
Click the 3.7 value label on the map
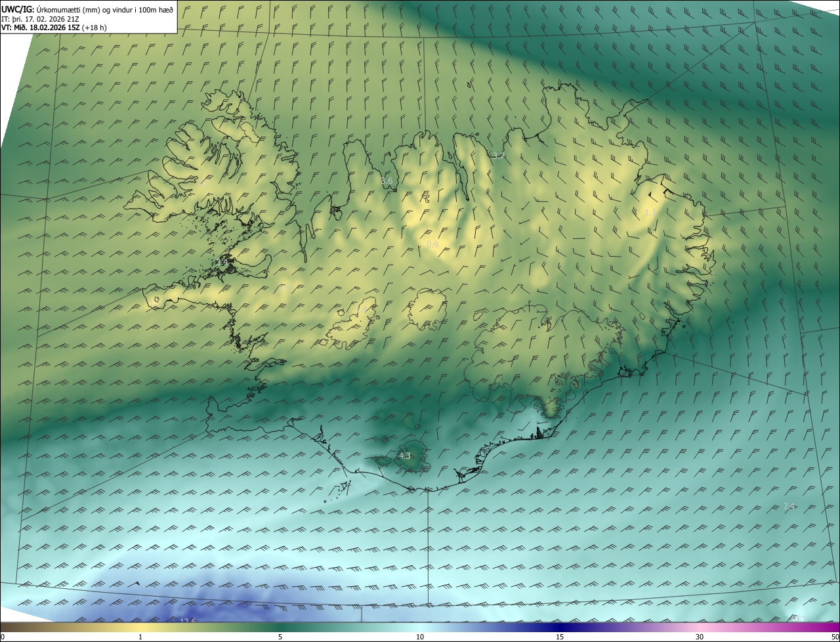[498, 156]
